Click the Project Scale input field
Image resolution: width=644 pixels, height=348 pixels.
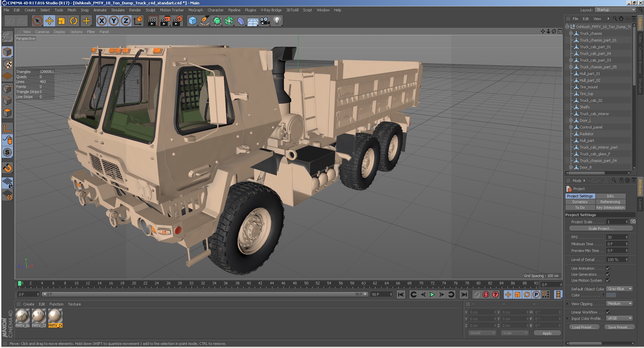pos(617,222)
